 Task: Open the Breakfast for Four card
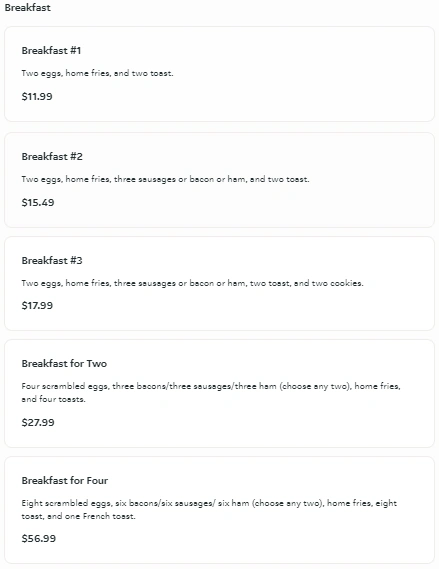219,510
